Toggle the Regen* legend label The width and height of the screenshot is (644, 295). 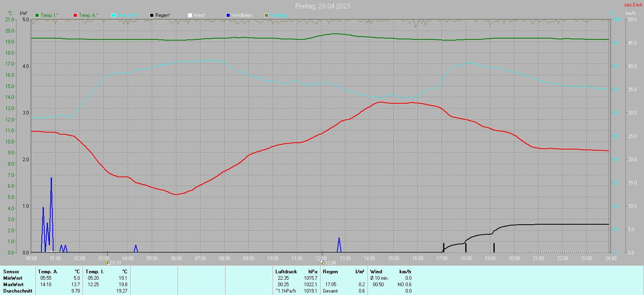pyautogui.click(x=163, y=15)
